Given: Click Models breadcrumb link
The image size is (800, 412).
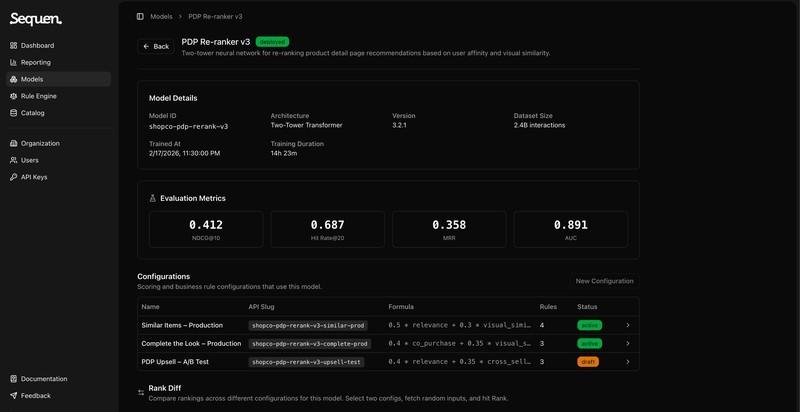Looking at the screenshot, I should [x=161, y=16].
